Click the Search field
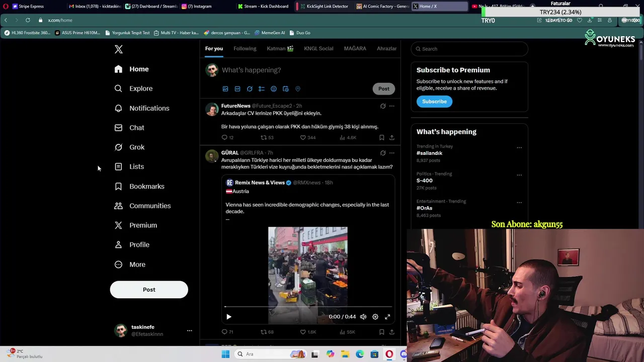The width and height of the screenshot is (644, 362). [x=469, y=49]
